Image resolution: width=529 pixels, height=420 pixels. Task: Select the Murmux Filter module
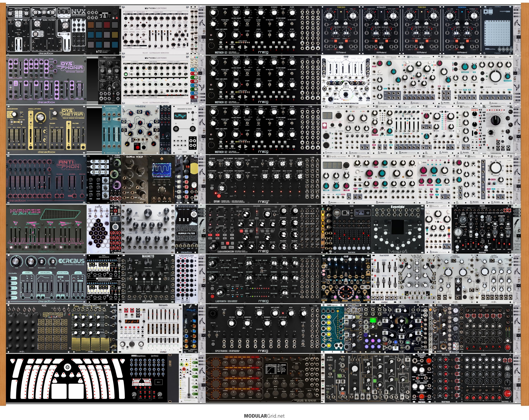[187, 229]
